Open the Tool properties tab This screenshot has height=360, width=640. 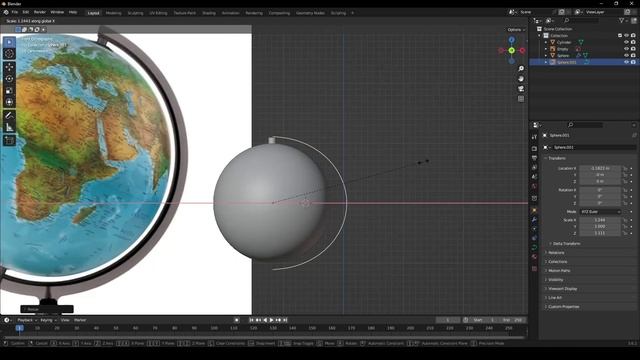click(x=534, y=137)
